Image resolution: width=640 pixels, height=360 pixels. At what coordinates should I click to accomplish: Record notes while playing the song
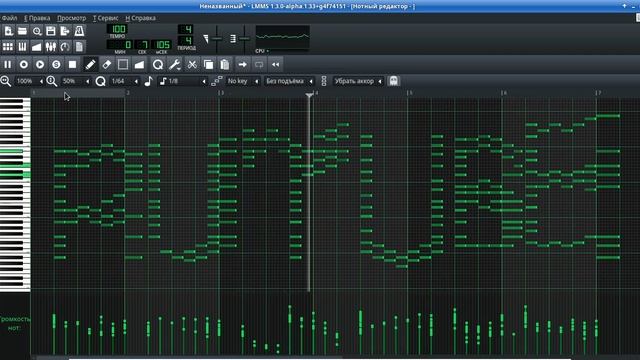[40, 64]
